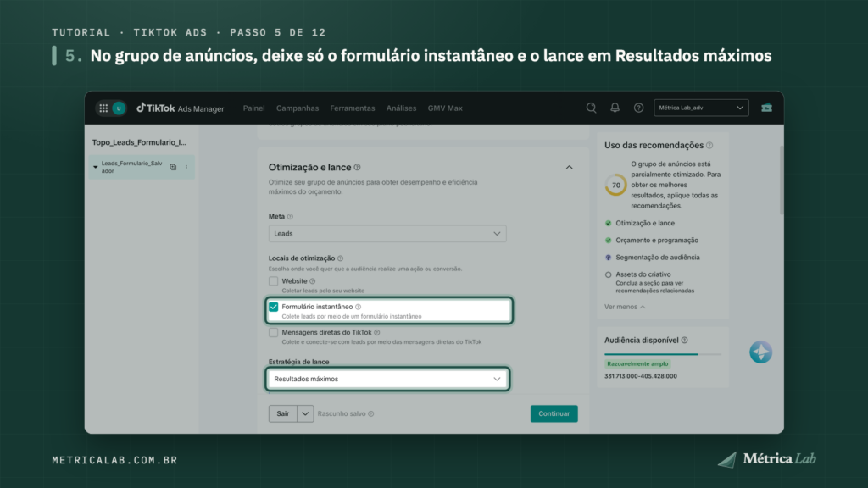Enable Mensagens diretas do TikTok checkbox
Screen dimensions: 868x488
pyautogui.click(x=274, y=332)
